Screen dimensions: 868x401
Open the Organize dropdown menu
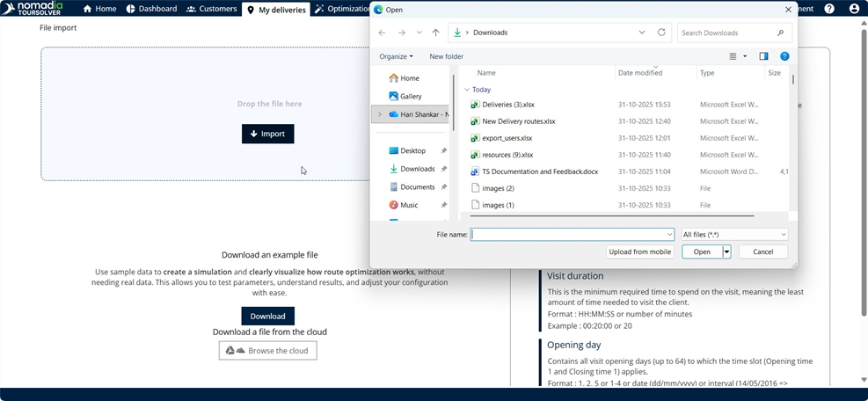(x=396, y=56)
